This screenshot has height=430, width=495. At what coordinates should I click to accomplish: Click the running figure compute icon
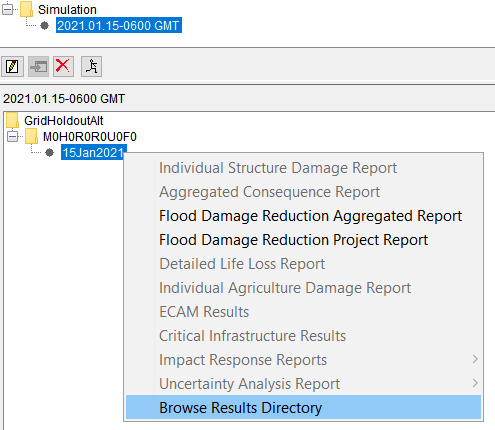(x=91, y=66)
